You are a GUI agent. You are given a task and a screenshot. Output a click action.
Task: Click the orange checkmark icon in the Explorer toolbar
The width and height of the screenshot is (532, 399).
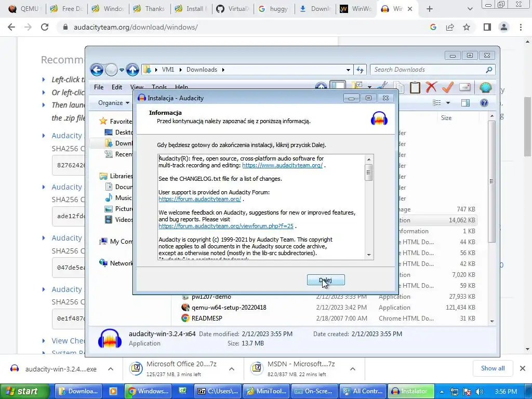(x=448, y=87)
